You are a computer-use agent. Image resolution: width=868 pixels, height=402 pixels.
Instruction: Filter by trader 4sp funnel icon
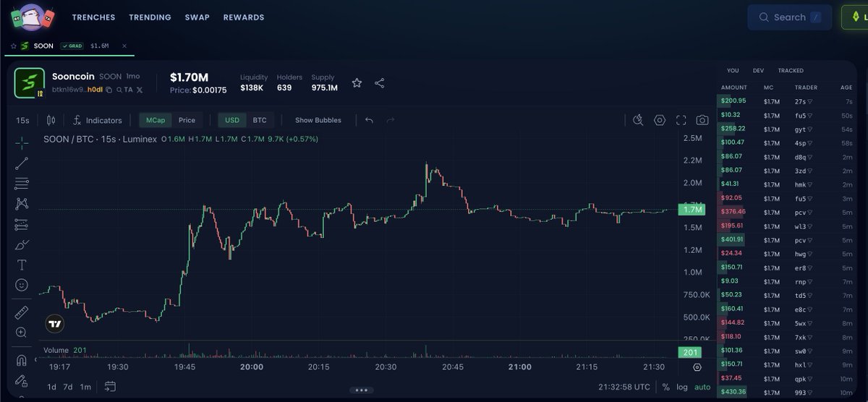[810, 143]
